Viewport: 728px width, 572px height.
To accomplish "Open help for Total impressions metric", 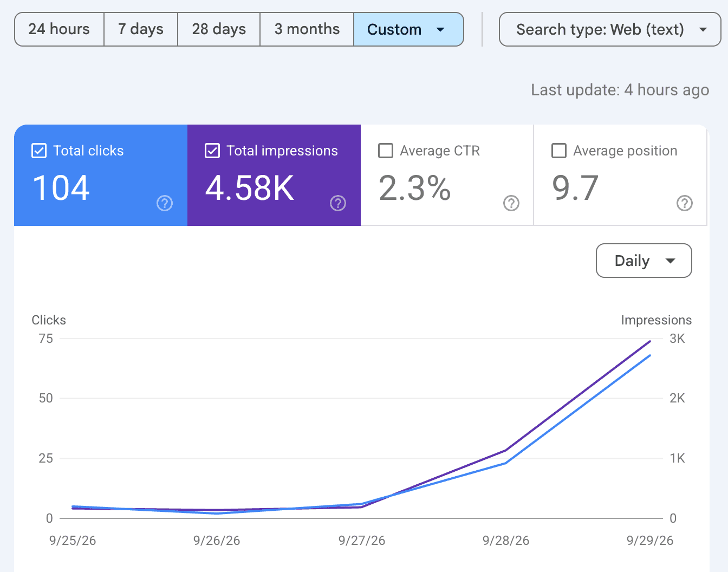I will pos(338,203).
